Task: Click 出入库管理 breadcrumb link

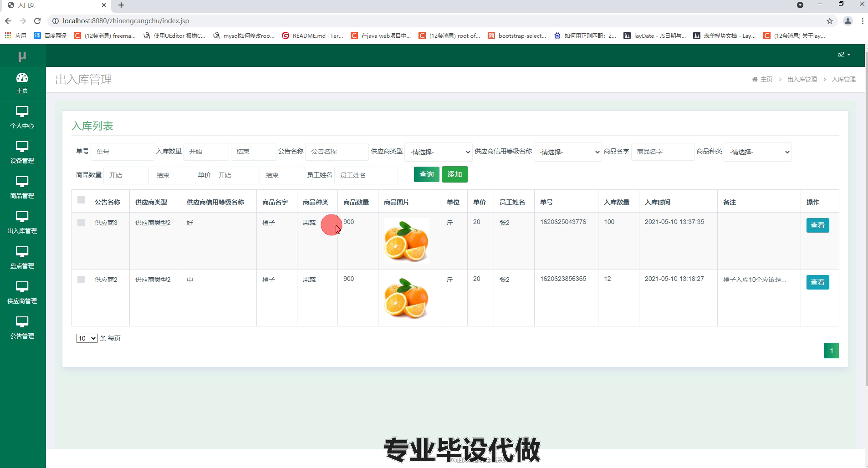Action: [x=802, y=79]
